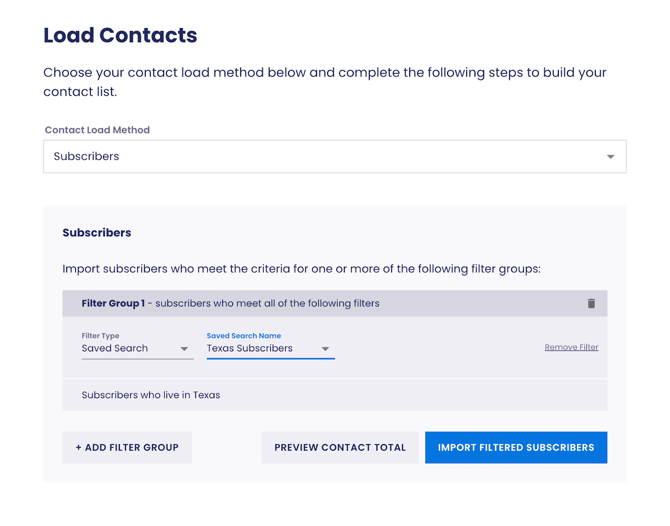Click the 'Import subscribers who meet the criteria' text

[x=301, y=269]
